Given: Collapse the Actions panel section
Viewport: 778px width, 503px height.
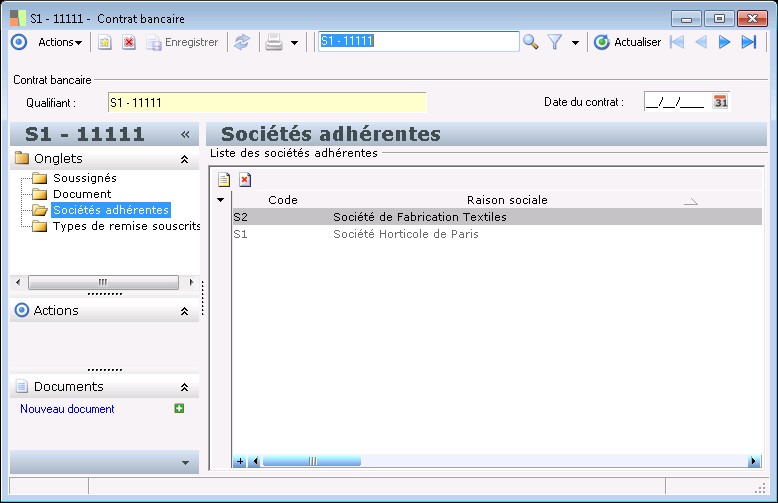Looking at the screenshot, I should coord(184,311).
